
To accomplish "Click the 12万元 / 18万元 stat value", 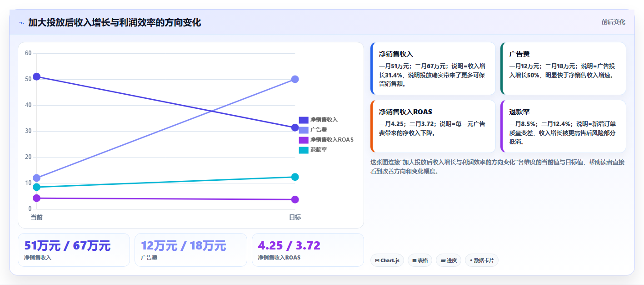I will [184, 246].
